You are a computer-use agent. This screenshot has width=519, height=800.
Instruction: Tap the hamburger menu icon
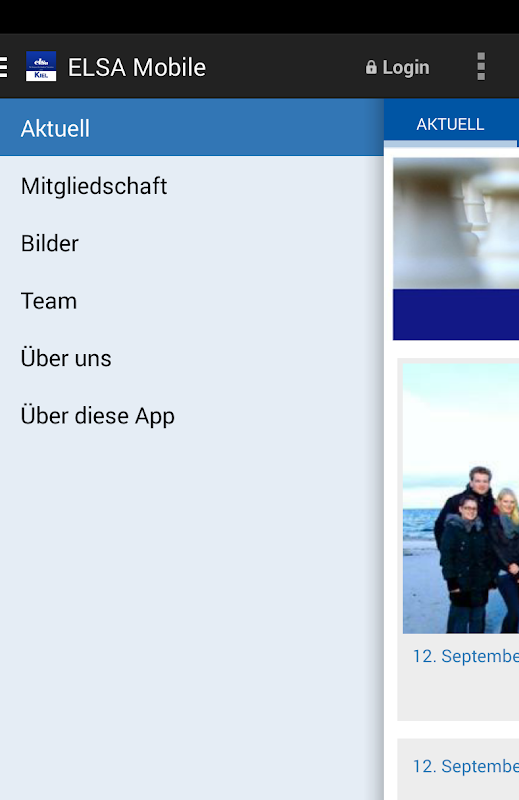point(3,67)
